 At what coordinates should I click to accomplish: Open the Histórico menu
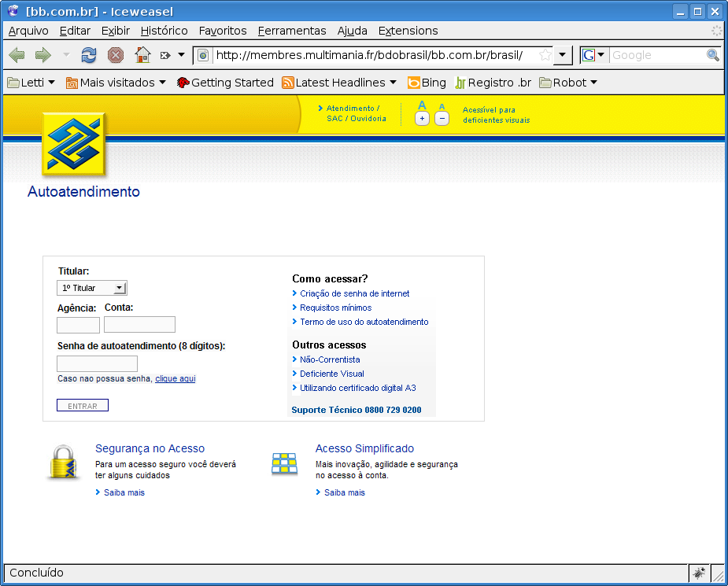(164, 31)
